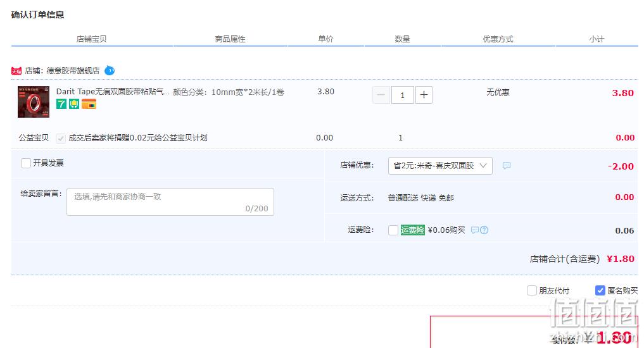The height and width of the screenshot is (348, 644).
Task: Enable the 朋友代付 checkbox
Action: 532,290
